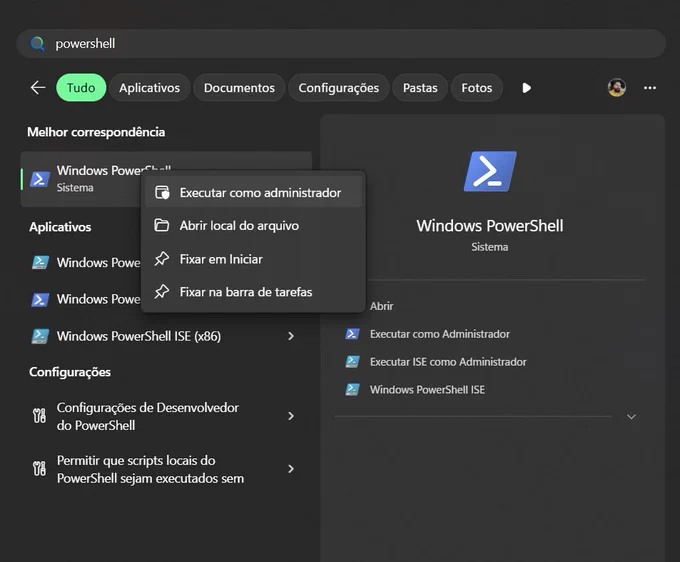The height and width of the screenshot is (562, 680).
Task: Click Abrir in the details pane
Action: point(382,306)
